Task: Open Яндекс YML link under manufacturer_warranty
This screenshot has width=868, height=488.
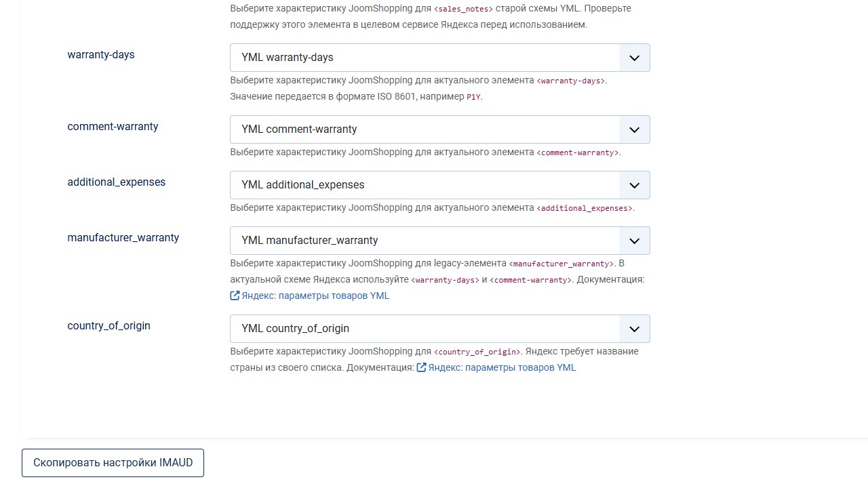Action: [x=315, y=296]
